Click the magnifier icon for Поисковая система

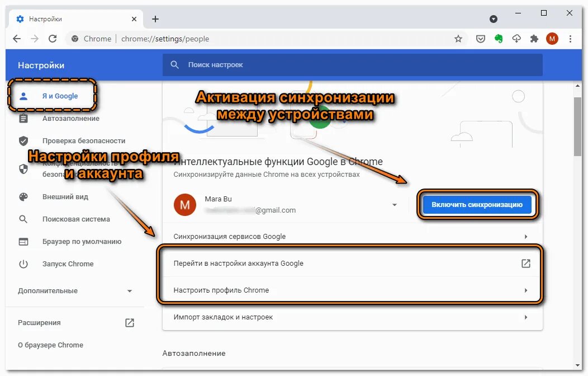[23, 219]
